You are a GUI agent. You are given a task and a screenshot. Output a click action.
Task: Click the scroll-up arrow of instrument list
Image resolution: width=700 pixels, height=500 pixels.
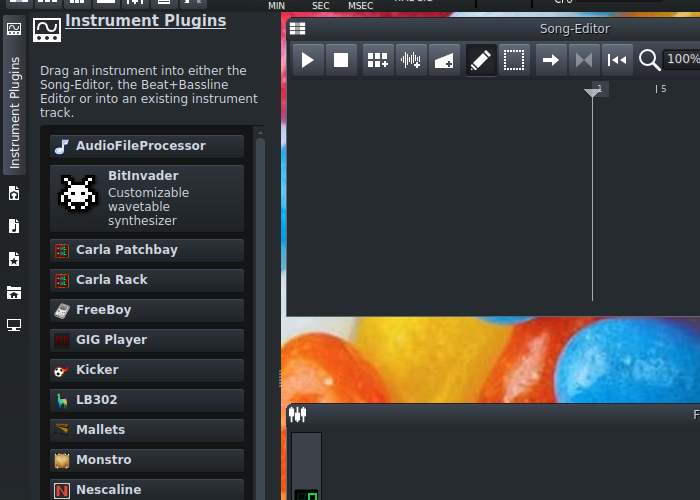pyautogui.click(x=260, y=132)
